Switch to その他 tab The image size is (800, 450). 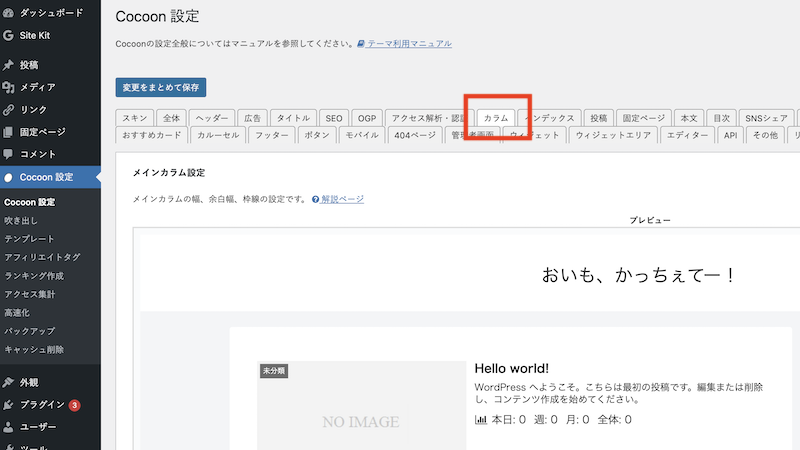point(765,135)
